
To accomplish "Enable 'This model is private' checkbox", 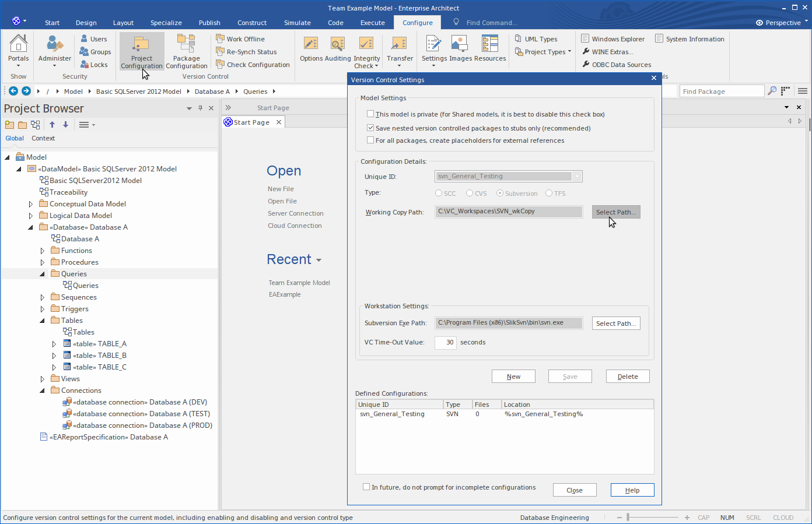I will tap(370, 114).
